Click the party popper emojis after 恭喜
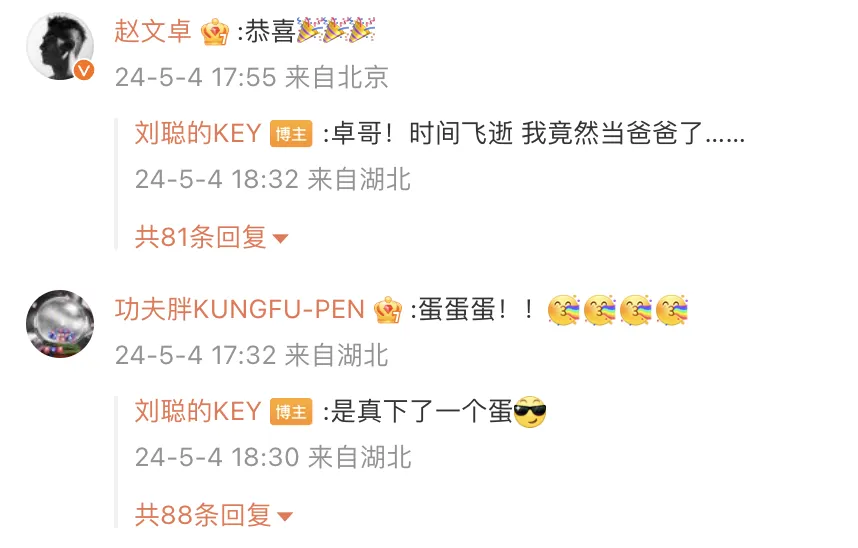This screenshot has width=858, height=548. tap(336, 31)
